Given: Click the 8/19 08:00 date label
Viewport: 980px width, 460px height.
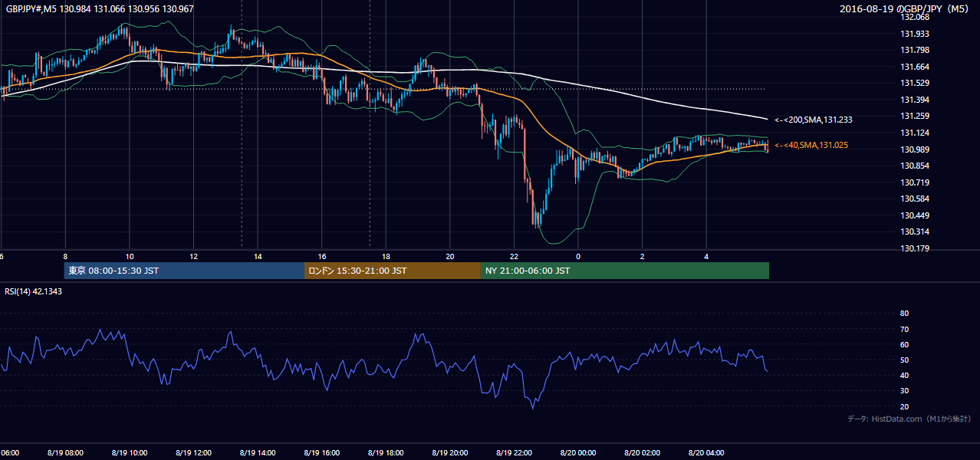Looking at the screenshot, I should pyautogui.click(x=65, y=452).
